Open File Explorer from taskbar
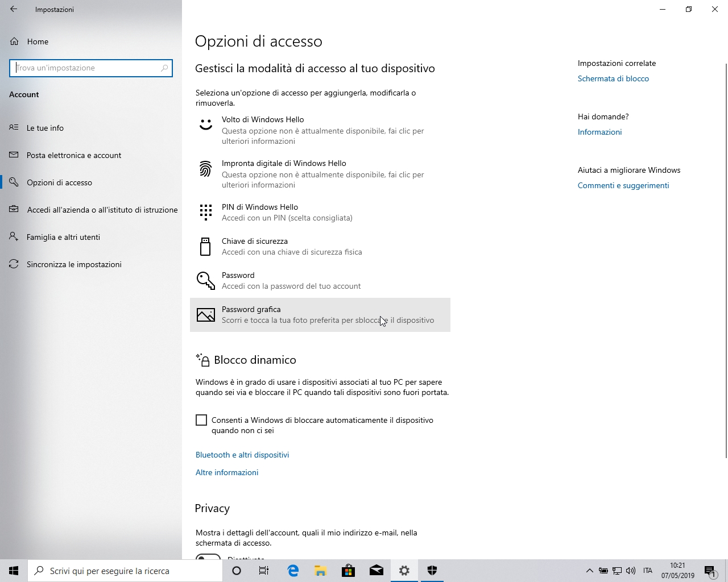Screen dimensions: 728x582 click(321, 571)
